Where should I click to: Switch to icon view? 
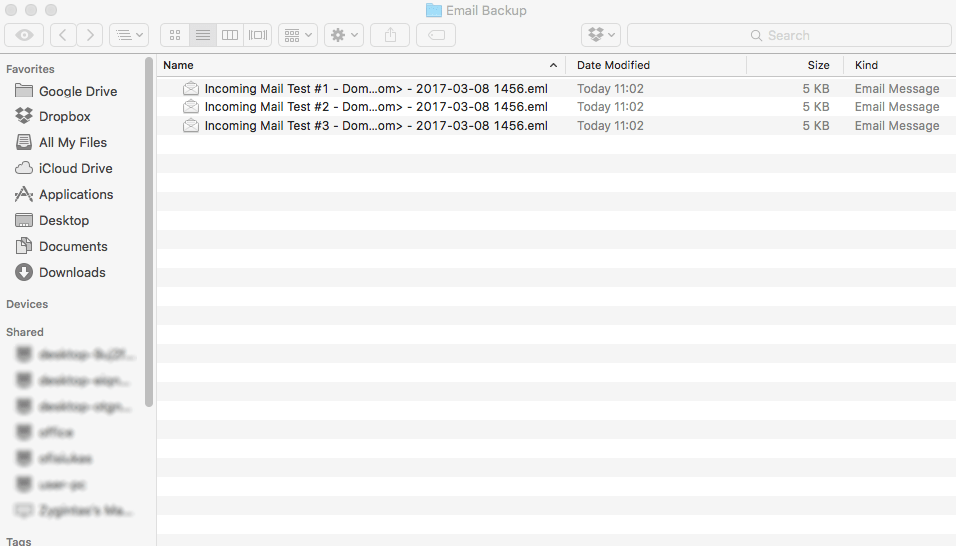(x=175, y=35)
